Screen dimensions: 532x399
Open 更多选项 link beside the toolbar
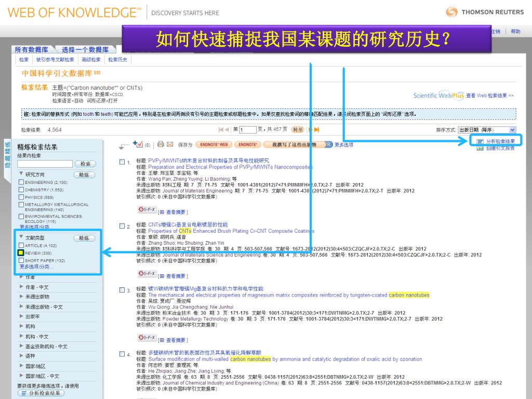point(343,145)
